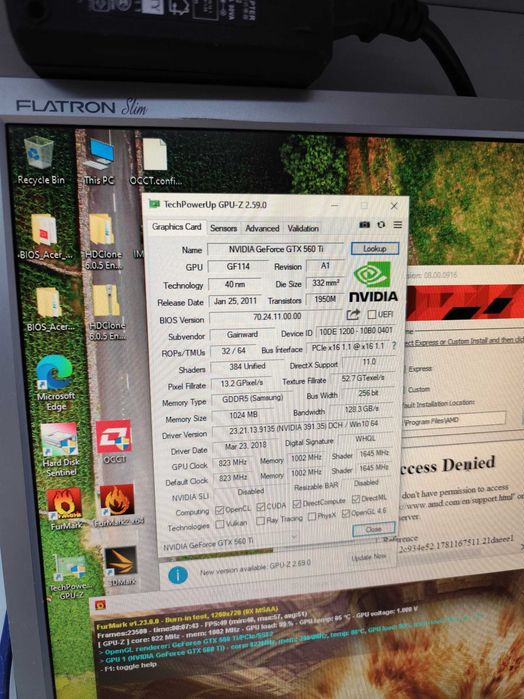Click the Lookup button

(375, 248)
